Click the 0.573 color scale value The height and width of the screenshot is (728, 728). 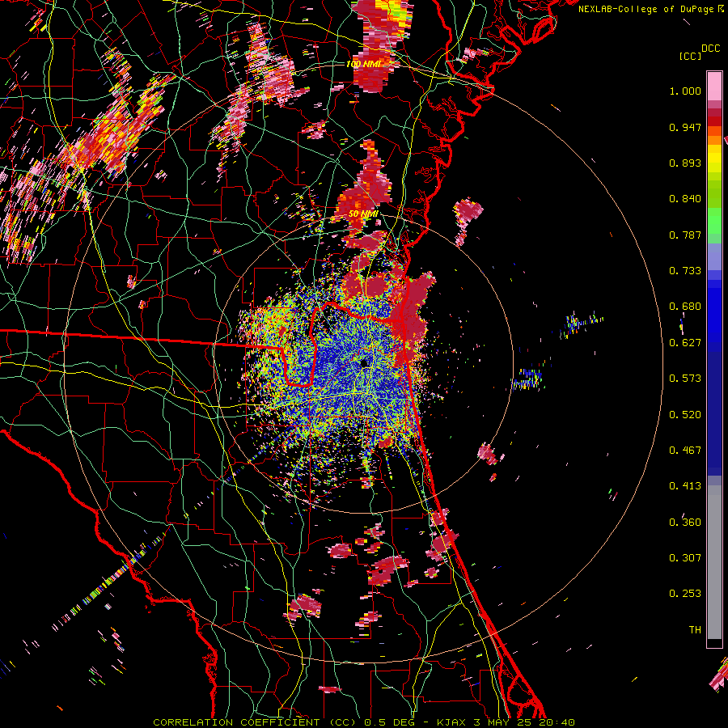[685, 379]
